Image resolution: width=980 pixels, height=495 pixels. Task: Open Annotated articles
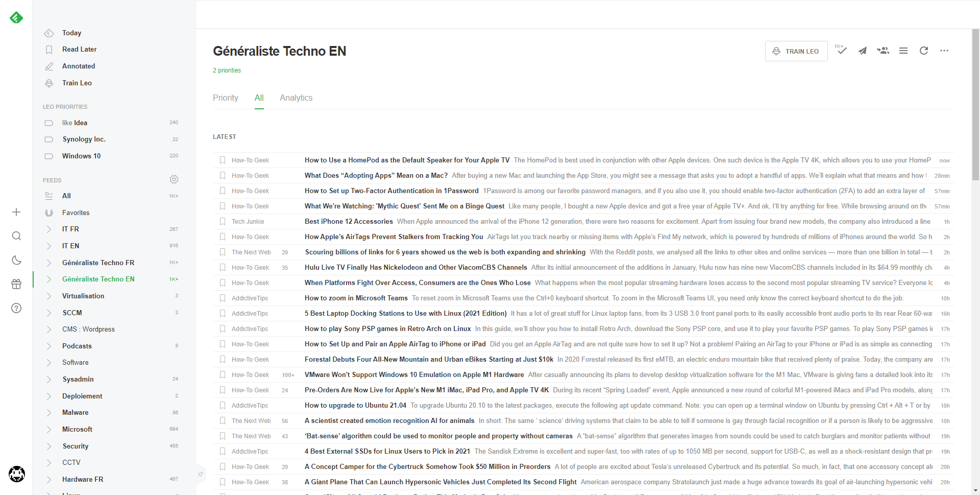[x=79, y=66]
